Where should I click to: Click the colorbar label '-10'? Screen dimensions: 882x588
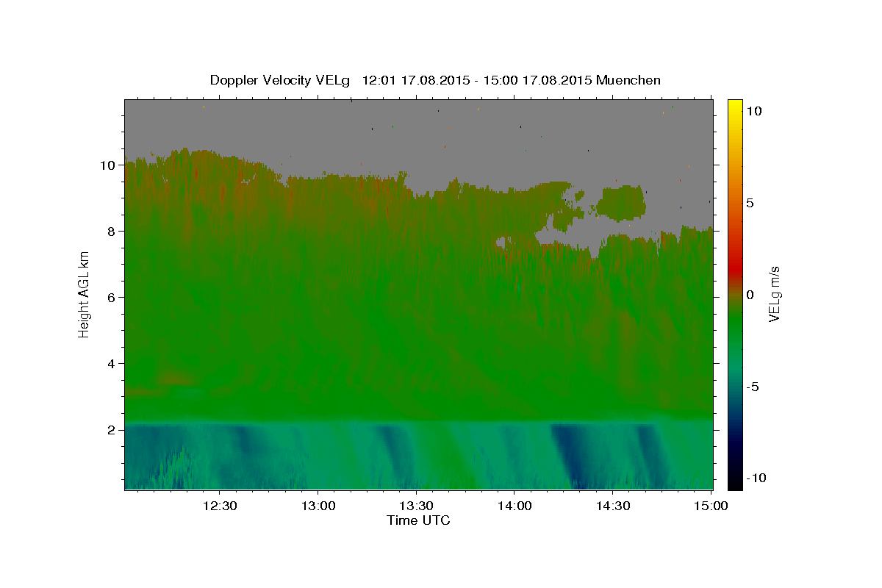click(756, 478)
